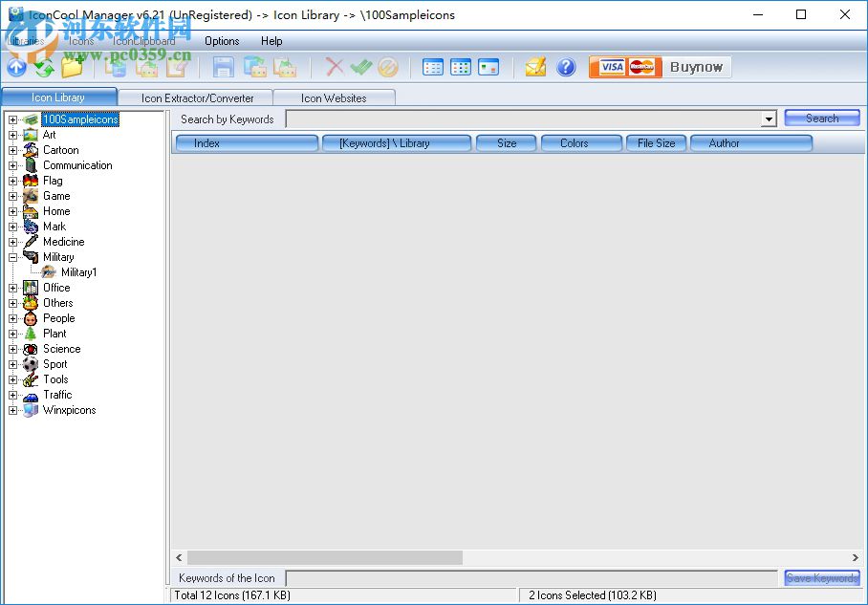Click the refresh/update arrows icon

tap(43, 67)
